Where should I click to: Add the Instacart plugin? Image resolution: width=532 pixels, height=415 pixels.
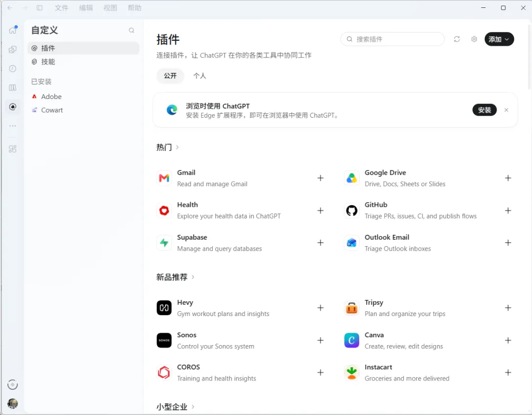pos(508,373)
